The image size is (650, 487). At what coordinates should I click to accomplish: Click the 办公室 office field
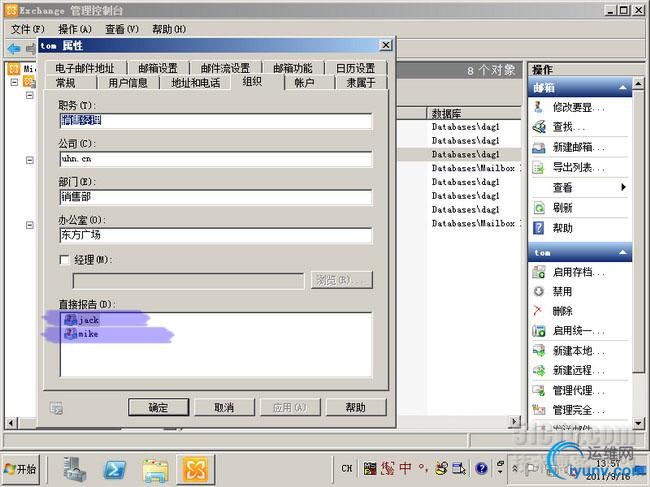216,235
